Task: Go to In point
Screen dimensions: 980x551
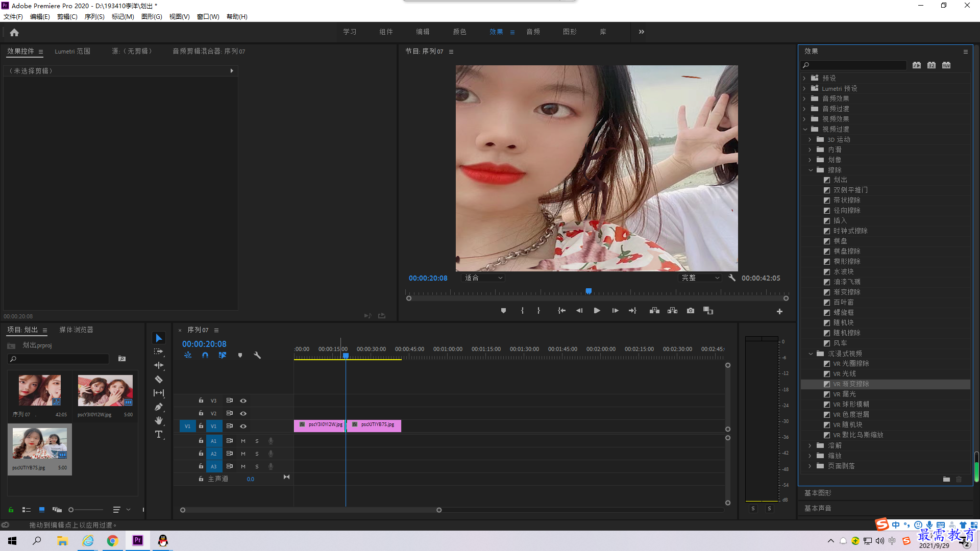Action: (561, 311)
